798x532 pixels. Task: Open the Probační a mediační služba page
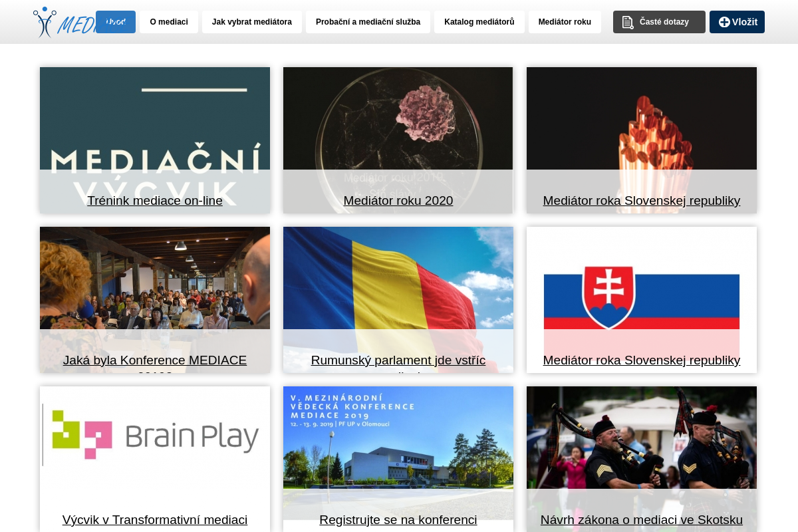tap(368, 22)
